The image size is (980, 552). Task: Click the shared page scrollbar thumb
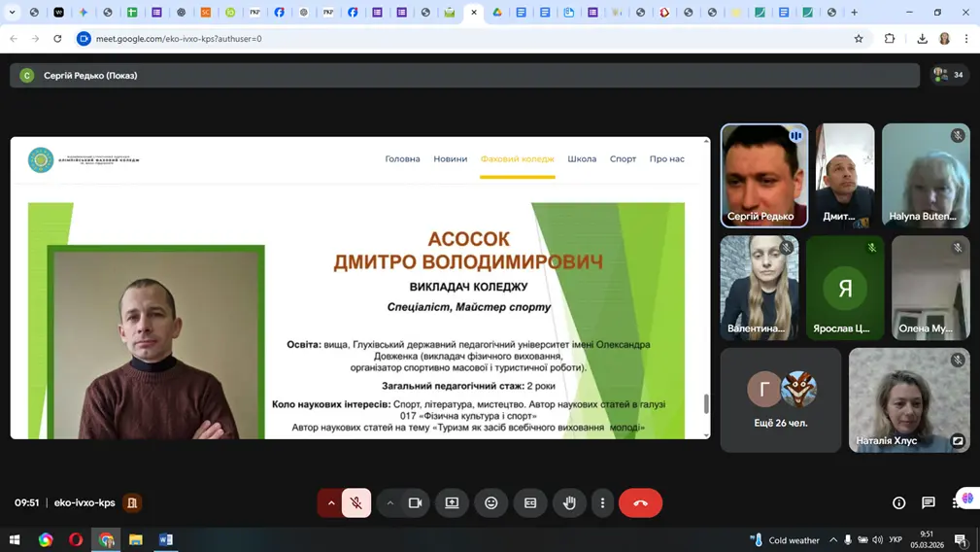706,404
